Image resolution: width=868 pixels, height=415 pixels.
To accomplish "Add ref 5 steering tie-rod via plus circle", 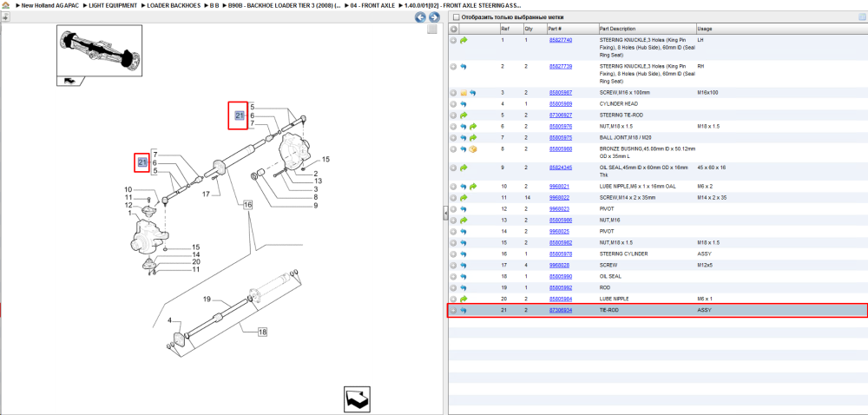I will point(453,115).
